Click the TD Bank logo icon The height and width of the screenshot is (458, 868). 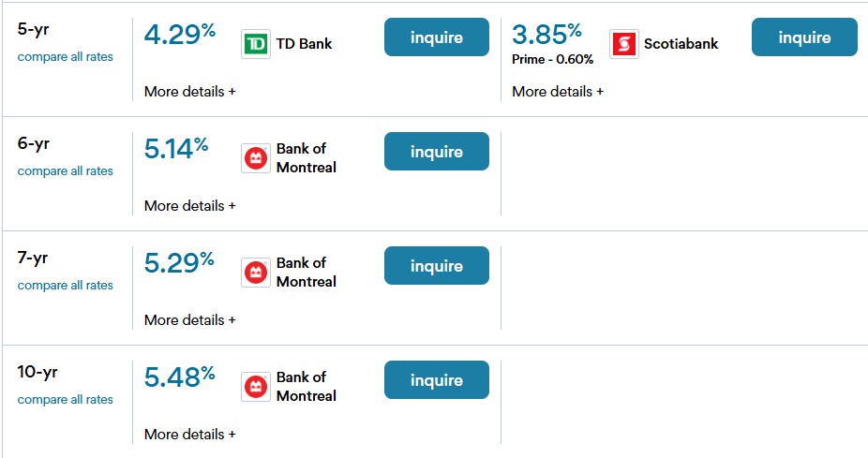[x=256, y=44]
